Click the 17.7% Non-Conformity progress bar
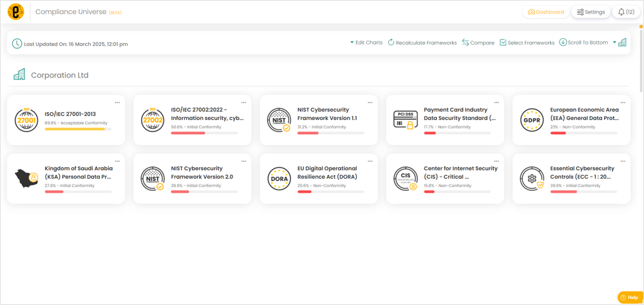 coord(457,133)
